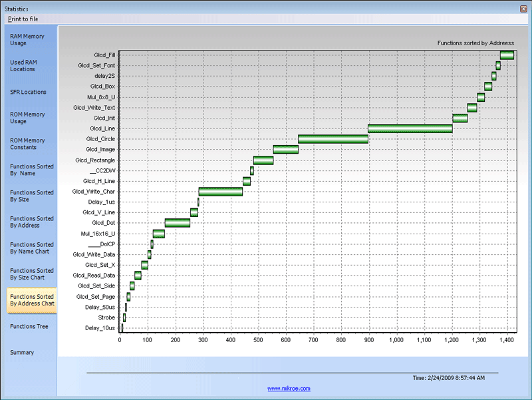The height and width of the screenshot is (400, 532).
Task: Open Functions Sorted By Name Chart tab
Action: [31, 248]
